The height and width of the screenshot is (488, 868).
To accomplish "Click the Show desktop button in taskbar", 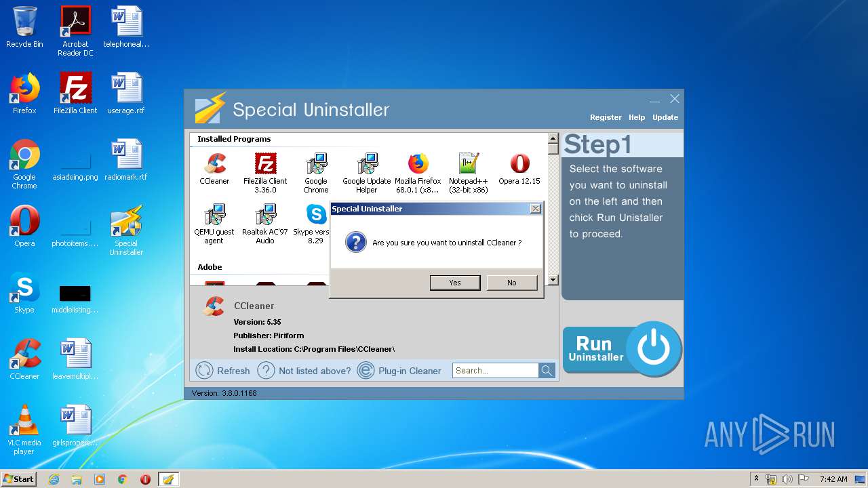I will 861,479.
